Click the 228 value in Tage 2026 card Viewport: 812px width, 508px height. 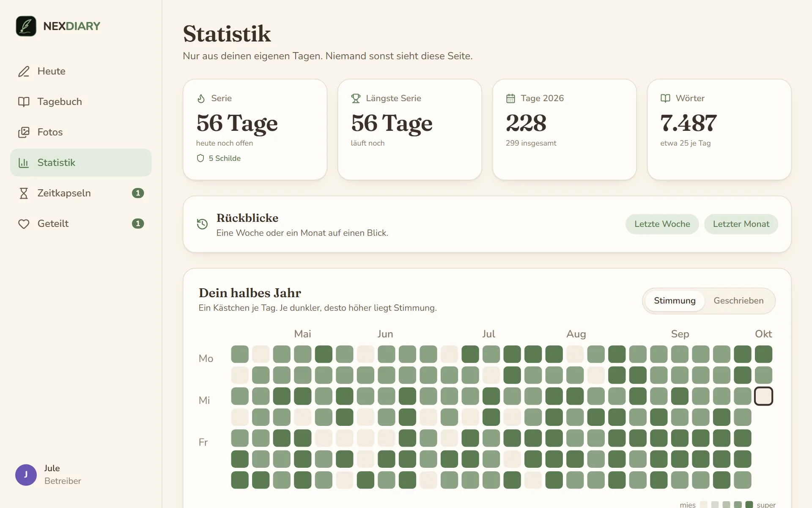point(526,123)
